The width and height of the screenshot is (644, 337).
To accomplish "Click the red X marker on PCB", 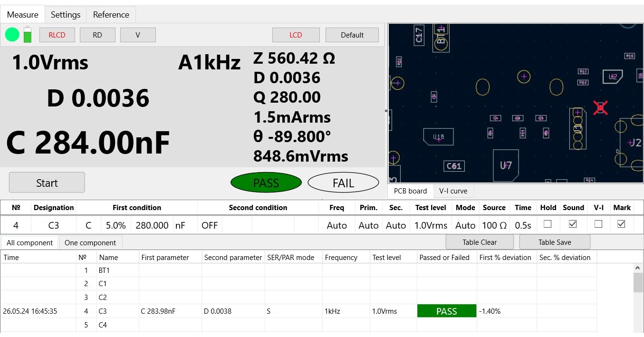I will tap(600, 108).
